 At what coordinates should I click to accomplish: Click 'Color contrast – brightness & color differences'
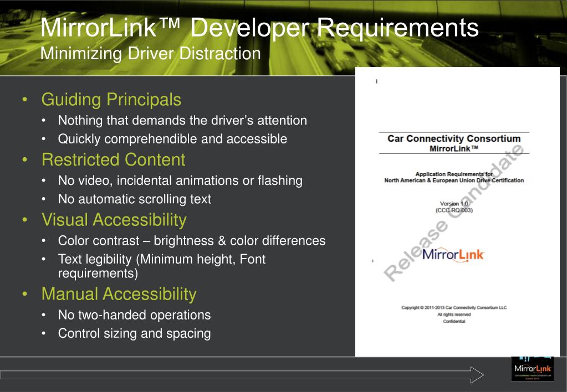click(192, 241)
